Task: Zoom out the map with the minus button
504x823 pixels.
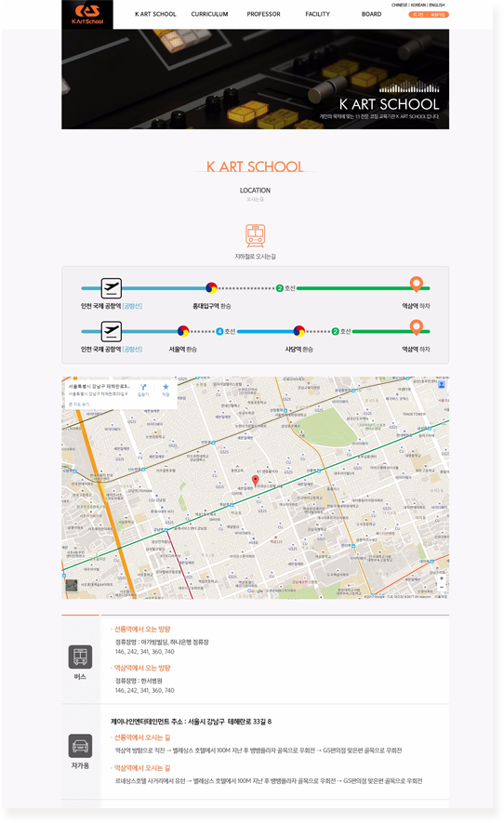Action: click(x=442, y=588)
